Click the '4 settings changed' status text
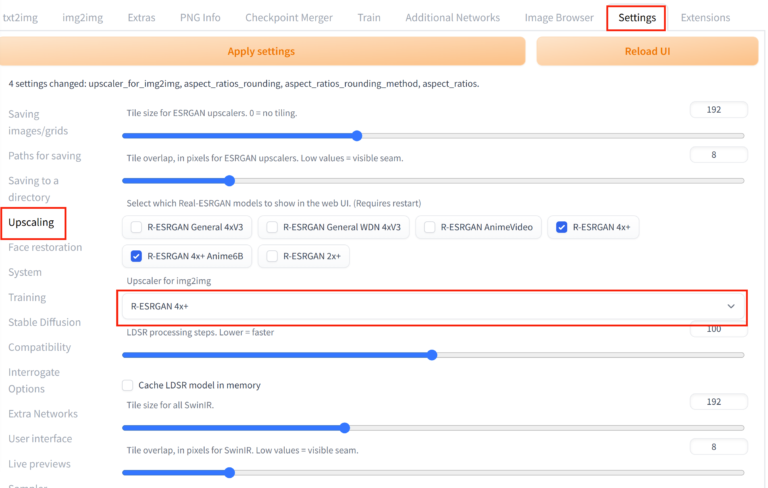Screen dimensions: 768x488 point(243,84)
